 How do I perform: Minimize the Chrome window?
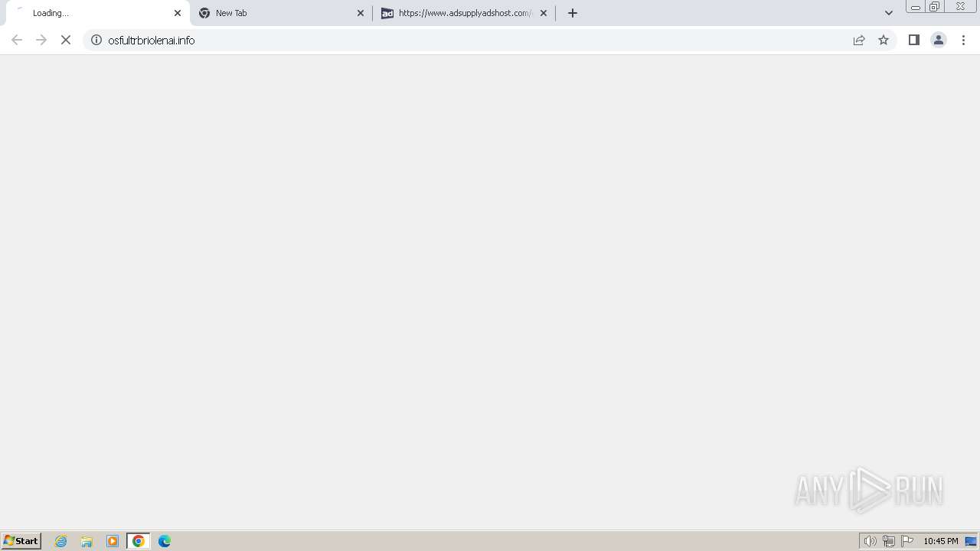coord(915,7)
